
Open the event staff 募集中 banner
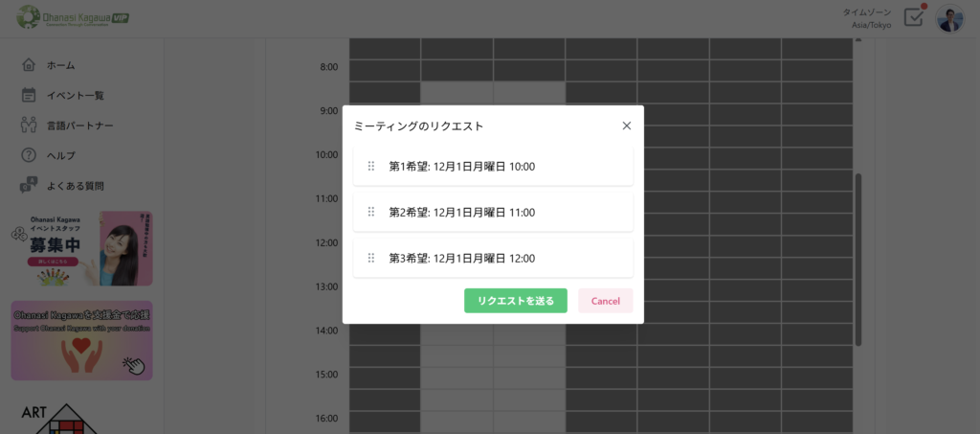[x=81, y=248]
